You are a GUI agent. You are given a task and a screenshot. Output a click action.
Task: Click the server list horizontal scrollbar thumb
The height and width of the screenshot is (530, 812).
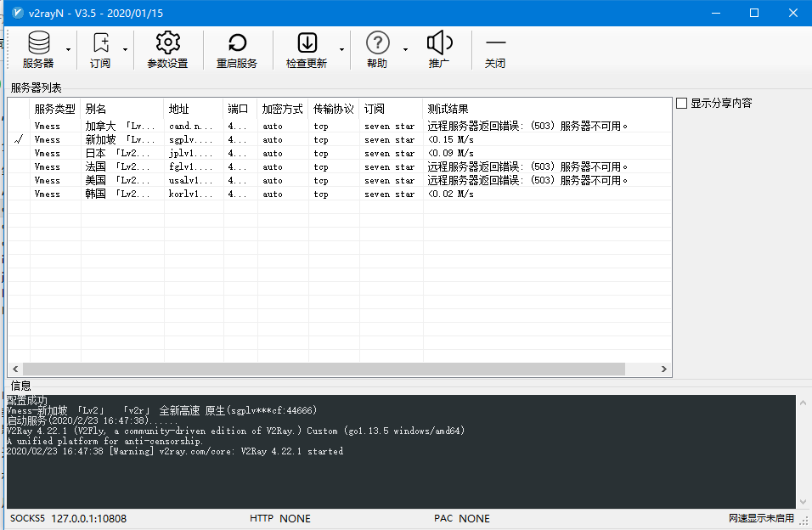pyautogui.click(x=324, y=369)
